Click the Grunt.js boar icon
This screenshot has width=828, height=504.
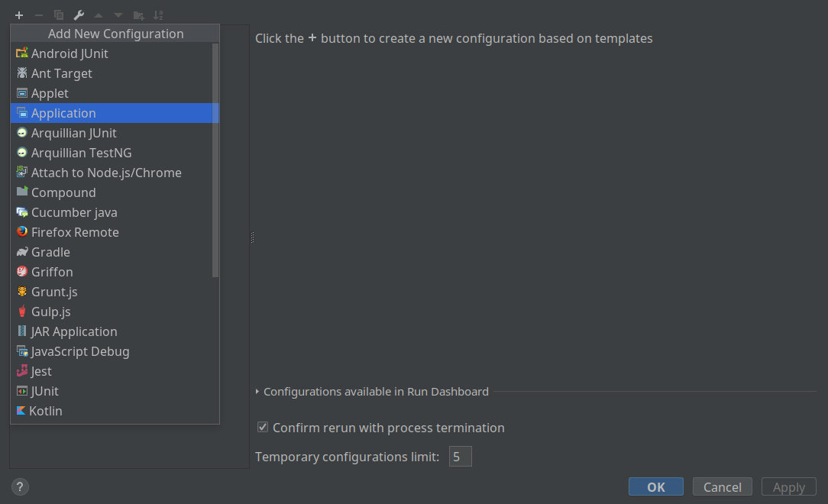21,291
